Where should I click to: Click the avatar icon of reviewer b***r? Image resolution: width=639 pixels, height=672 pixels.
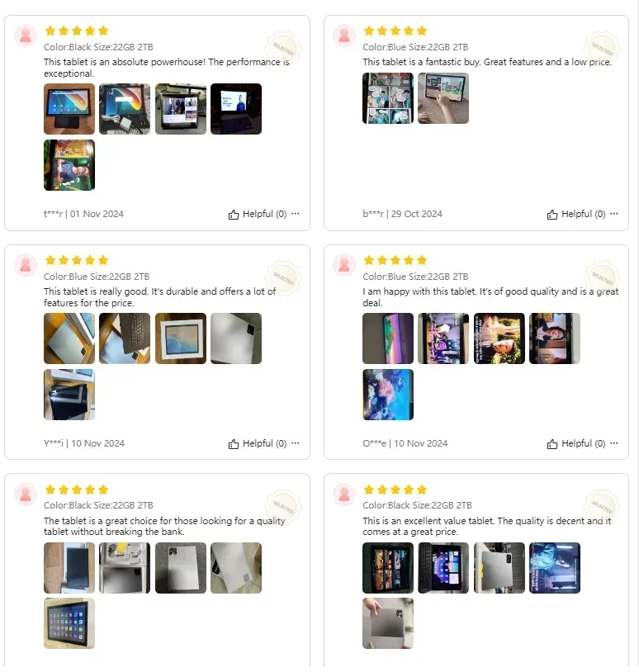click(344, 35)
